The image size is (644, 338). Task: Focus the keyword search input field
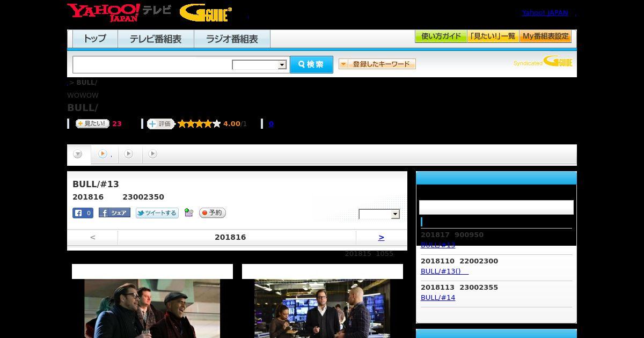point(152,64)
